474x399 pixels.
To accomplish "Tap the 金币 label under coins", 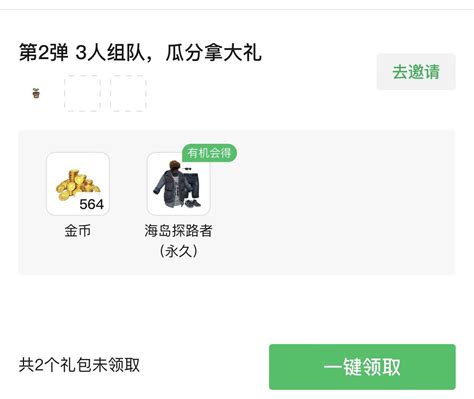I will click(78, 231).
